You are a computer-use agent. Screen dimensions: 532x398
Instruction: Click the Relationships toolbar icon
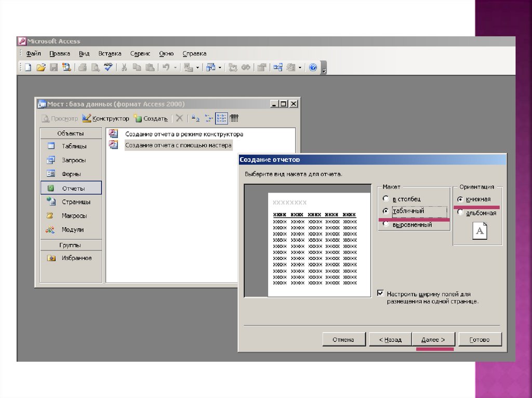point(278,67)
